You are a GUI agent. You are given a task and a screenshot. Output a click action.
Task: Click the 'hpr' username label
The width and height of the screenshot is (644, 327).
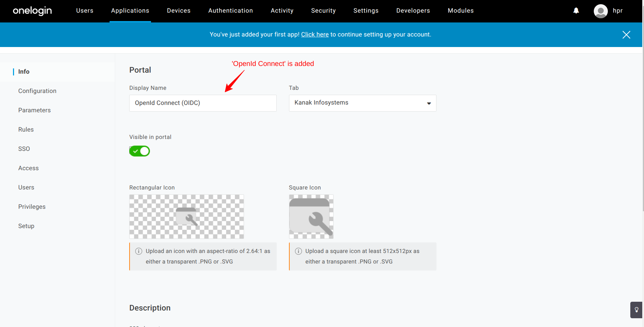pos(618,11)
